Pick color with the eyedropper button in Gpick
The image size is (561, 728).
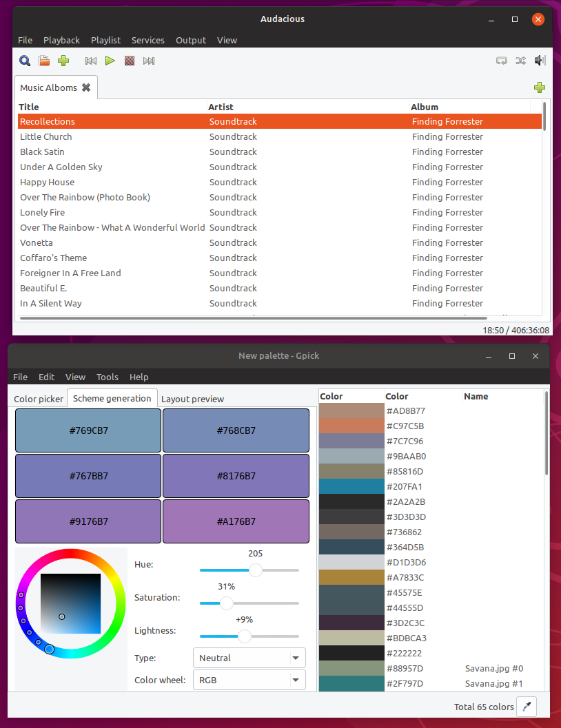pyautogui.click(x=527, y=706)
